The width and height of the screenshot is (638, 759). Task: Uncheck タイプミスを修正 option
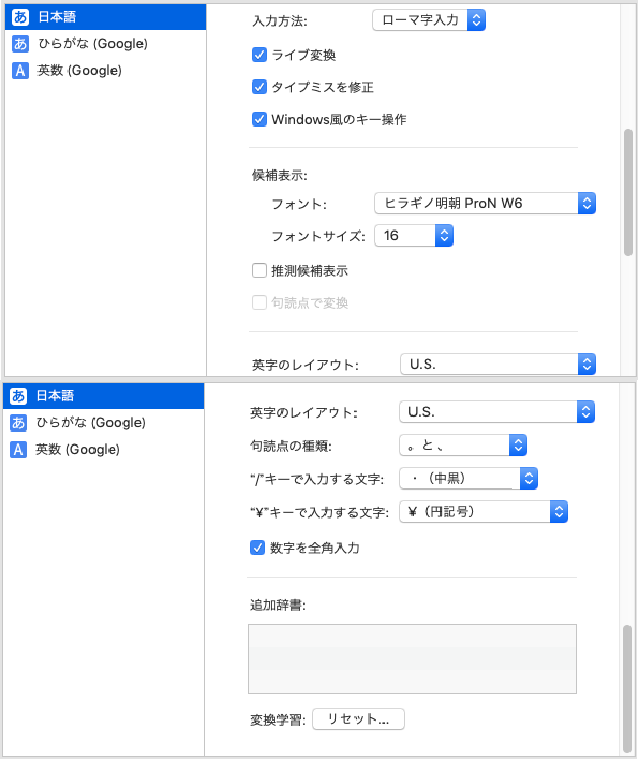coord(259,87)
